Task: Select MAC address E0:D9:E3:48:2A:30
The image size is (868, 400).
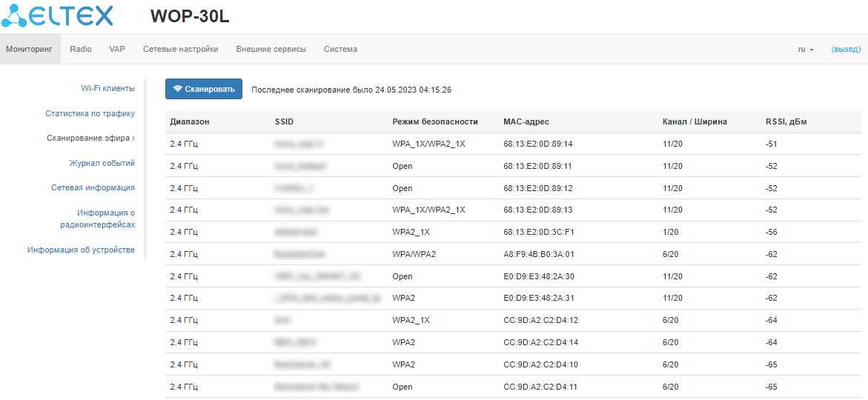Action: (x=539, y=276)
